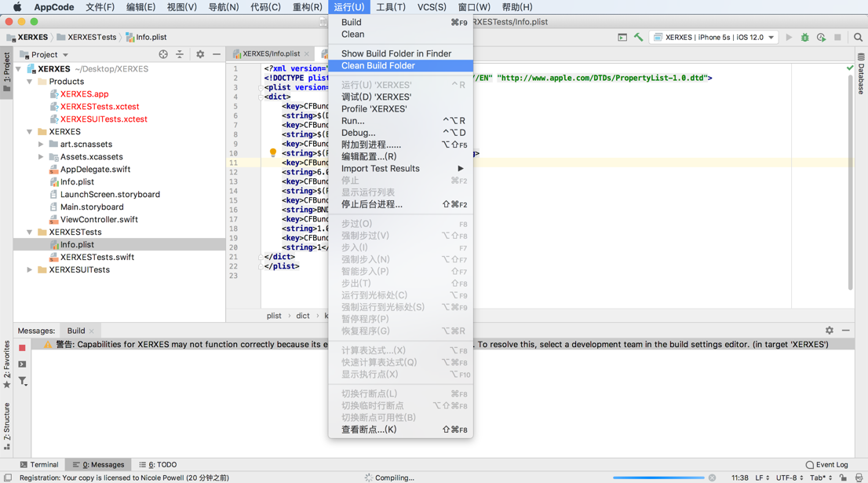868x483 pixels.
Task: Select AppDelegate.swift in project tree
Action: [x=95, y=170]
